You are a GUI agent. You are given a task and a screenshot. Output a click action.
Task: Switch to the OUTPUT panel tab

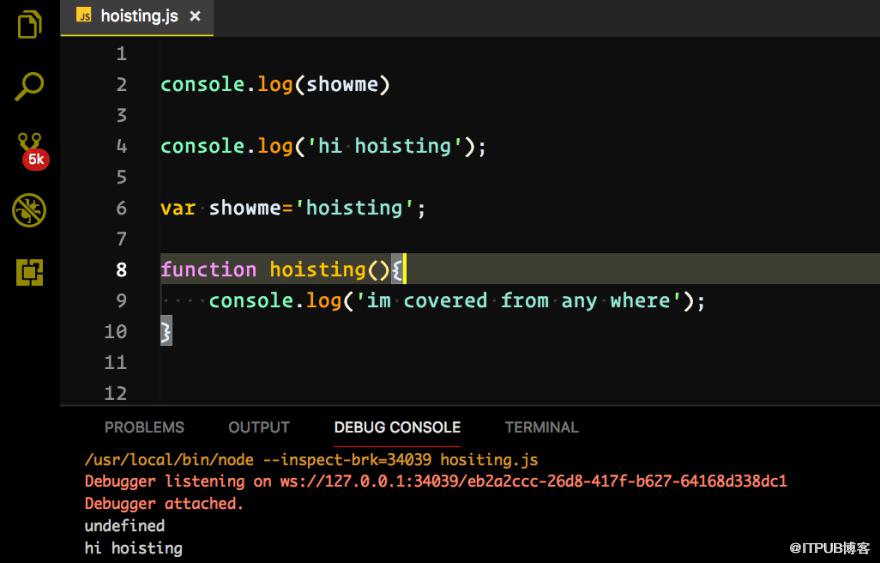click(x=259, y=427)
